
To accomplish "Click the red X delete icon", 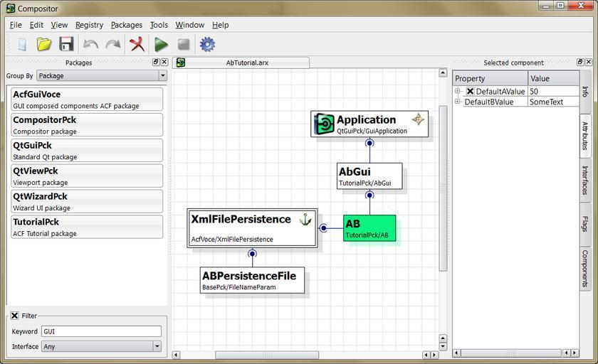I will tap(137, 44).
